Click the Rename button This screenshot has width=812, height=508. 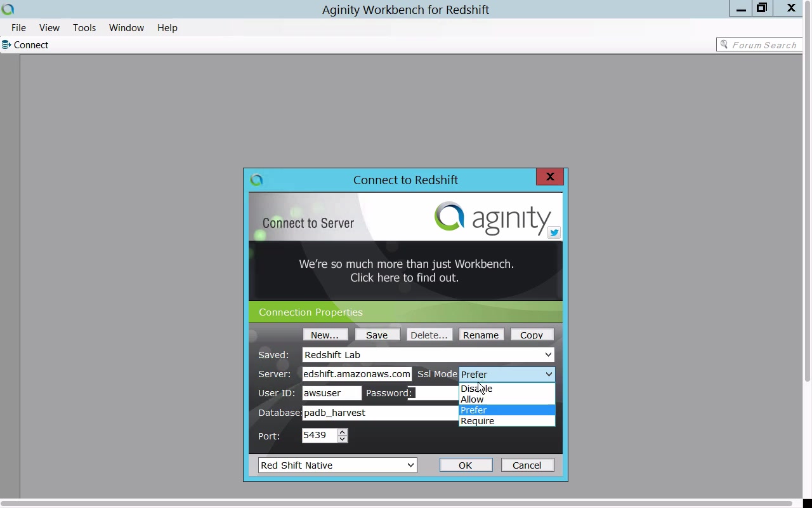click(x=481, y=335)
